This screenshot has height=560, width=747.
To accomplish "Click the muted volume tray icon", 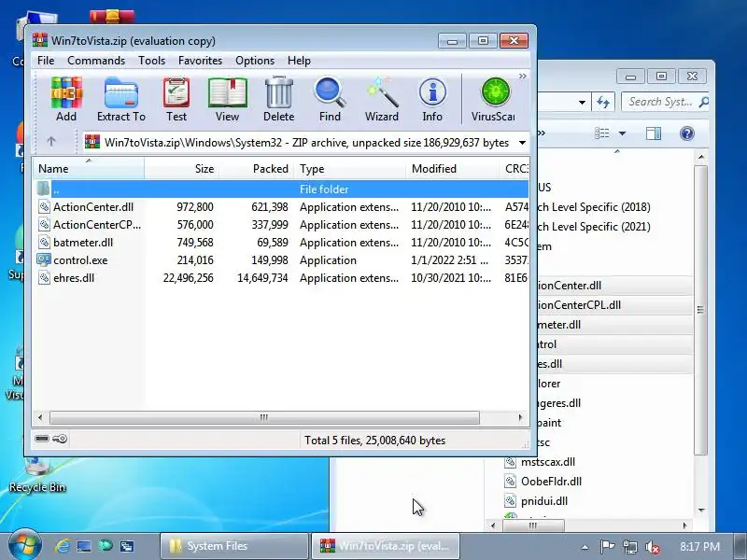I will click(x=652, y=547).
